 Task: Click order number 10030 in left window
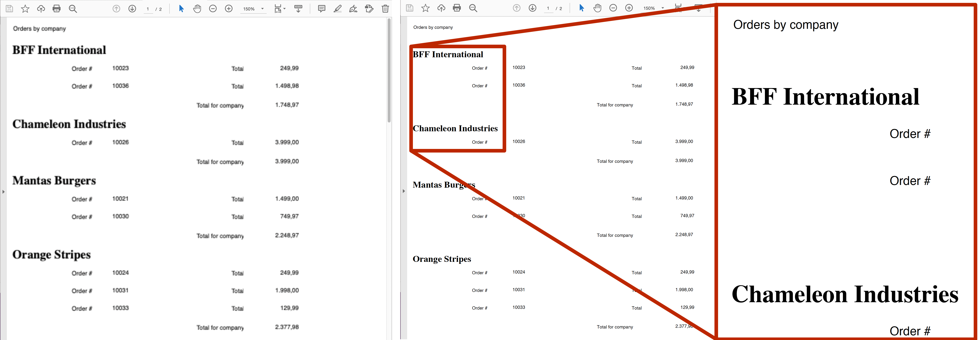point(120,216)
